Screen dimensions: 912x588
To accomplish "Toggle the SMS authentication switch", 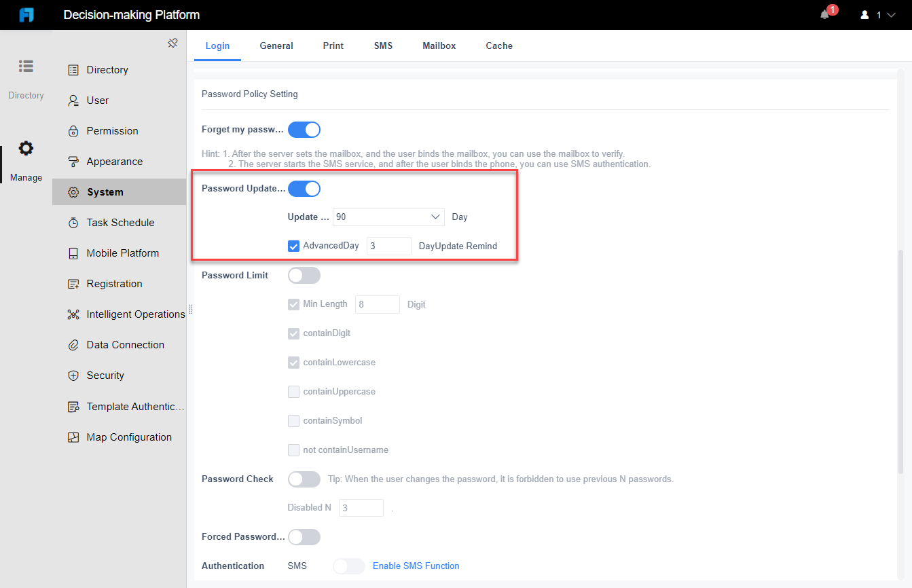I will (349, 566).
